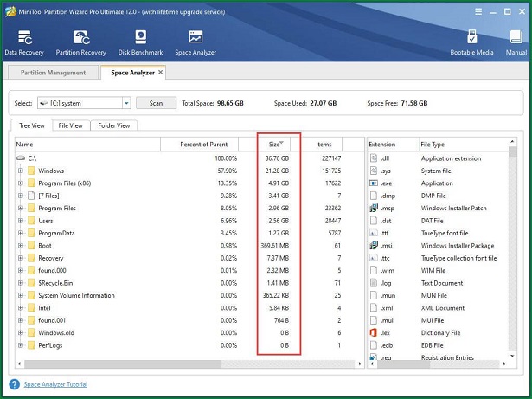This screenshot has width=532, height=399.
Task: Expand the Program Files (x86) node
Action: pyautogui.click(x=21, y=183)
